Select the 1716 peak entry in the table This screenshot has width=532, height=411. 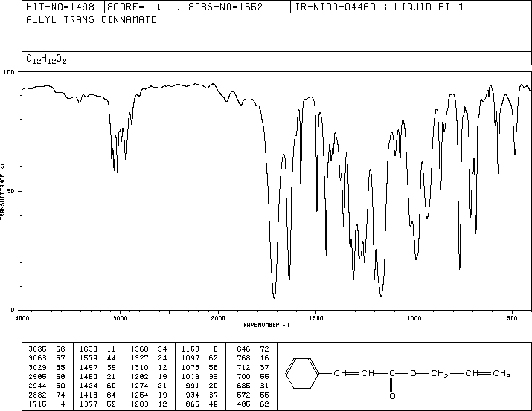(47, 404)
